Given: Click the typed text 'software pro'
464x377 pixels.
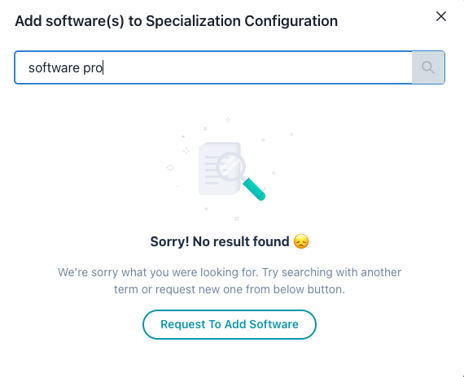Looking at the screenshot, I should [x=66, y=68].
